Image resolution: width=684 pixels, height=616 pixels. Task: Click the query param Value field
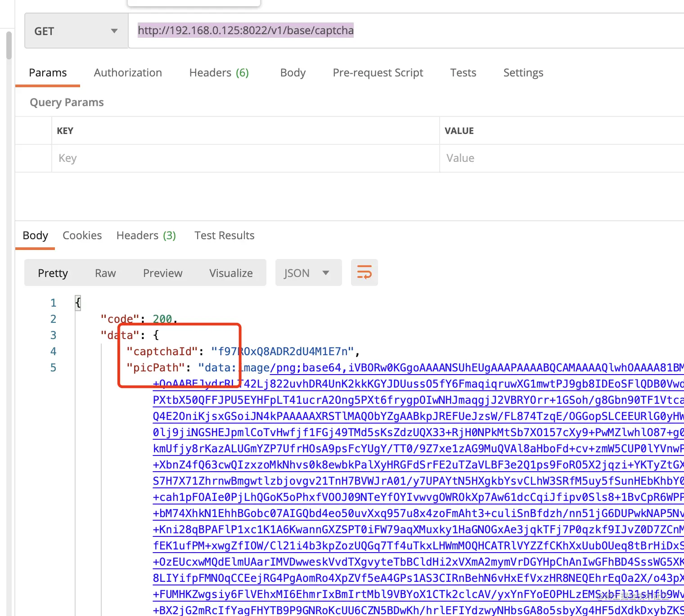[x=562, y=158]
